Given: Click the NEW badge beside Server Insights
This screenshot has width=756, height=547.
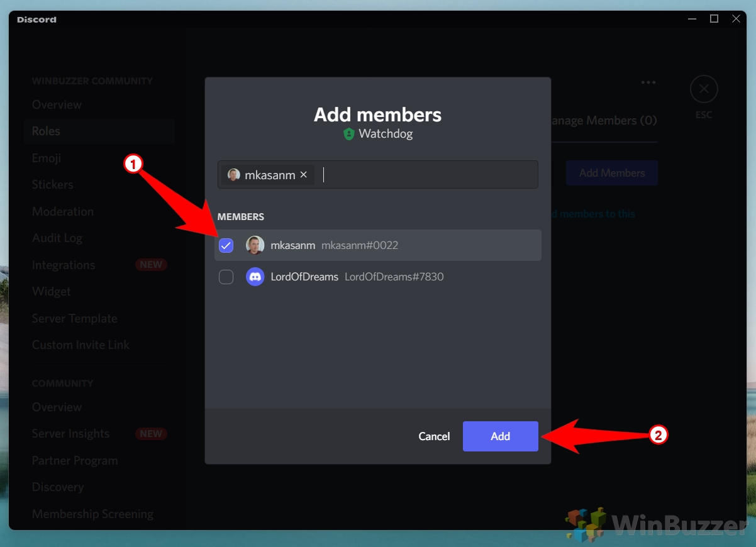Looking at the screenshot, I should click(x=151, y=434).
